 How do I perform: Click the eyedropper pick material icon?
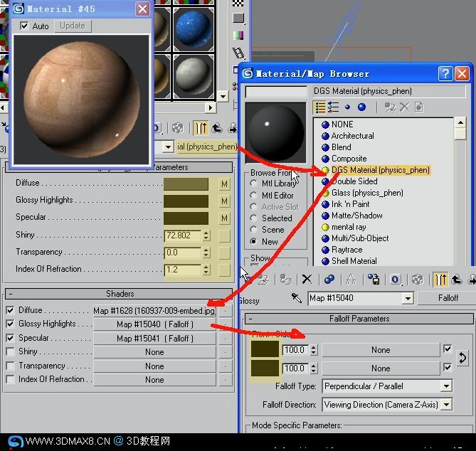point(297,298)
